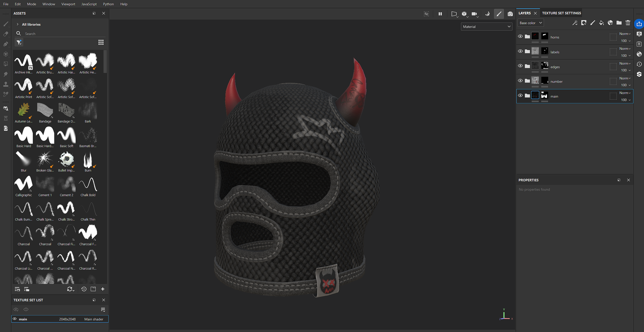Toggle visibility of edges layer
The width and height of the screenshot is (644, 332).
(x=520, y=66)
